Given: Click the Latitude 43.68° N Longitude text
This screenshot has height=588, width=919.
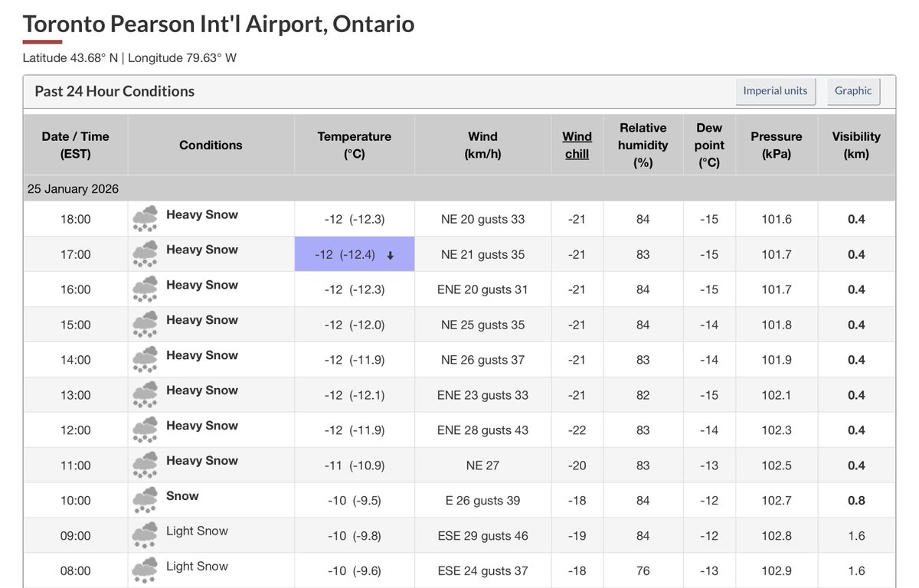Looking at the screenshot, I should point(129,58).
